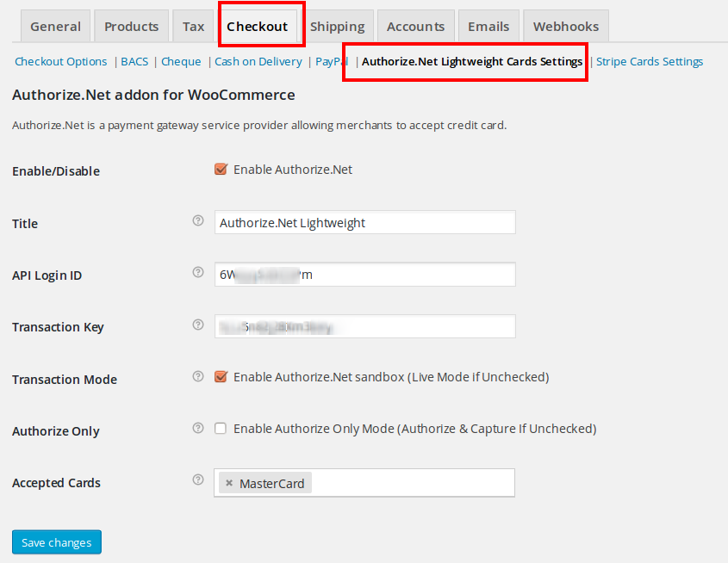Open the Tax tab

coord(193,27)
